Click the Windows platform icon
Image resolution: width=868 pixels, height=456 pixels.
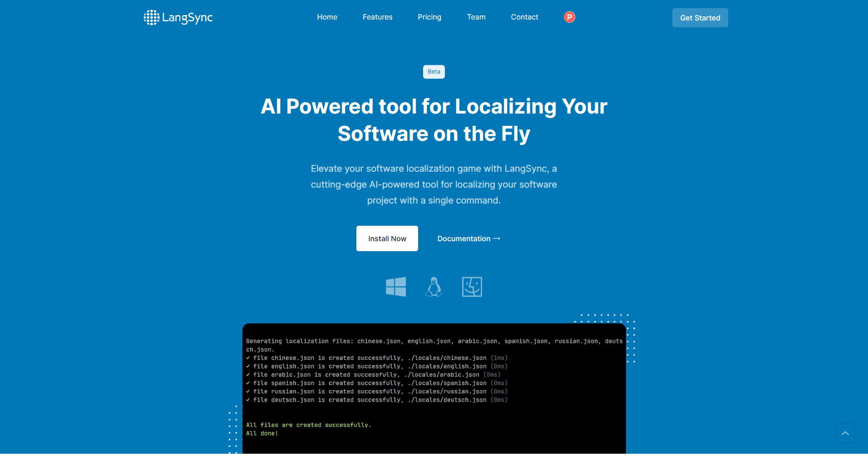396,287
